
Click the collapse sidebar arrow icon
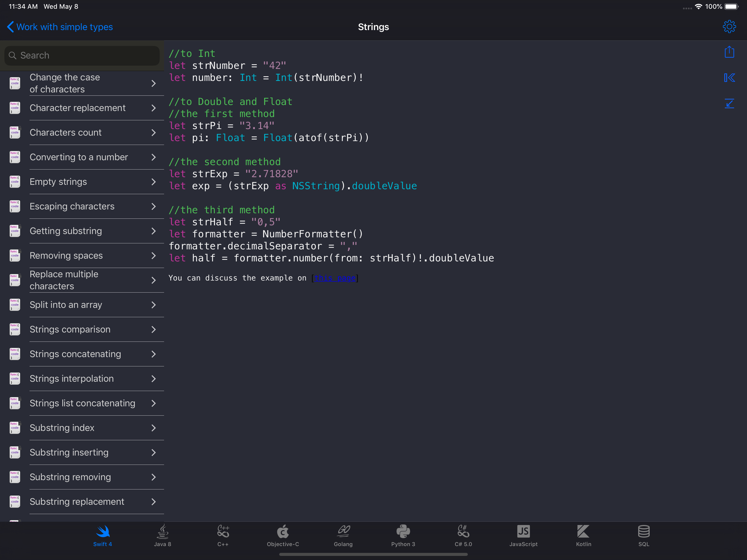pos(729,78)
